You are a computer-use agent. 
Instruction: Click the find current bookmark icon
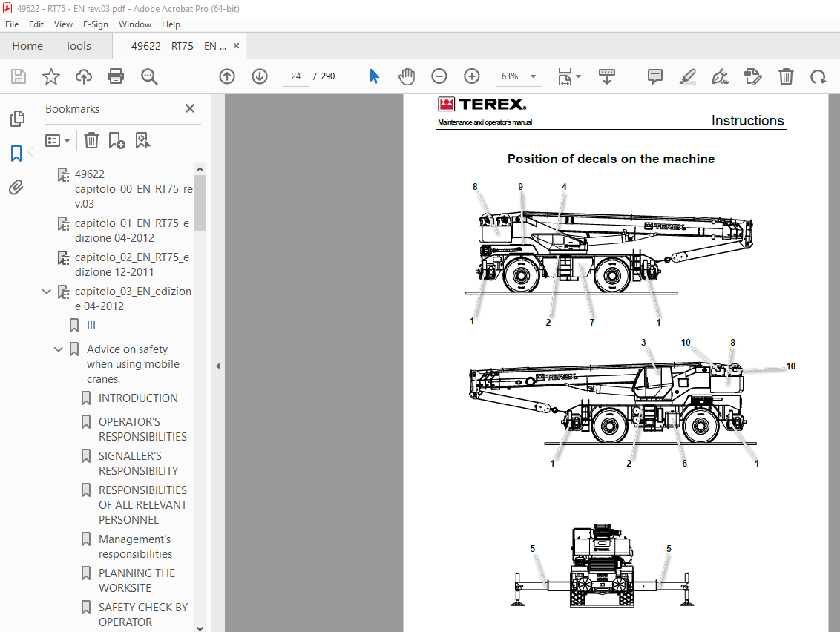click(142, 140)
